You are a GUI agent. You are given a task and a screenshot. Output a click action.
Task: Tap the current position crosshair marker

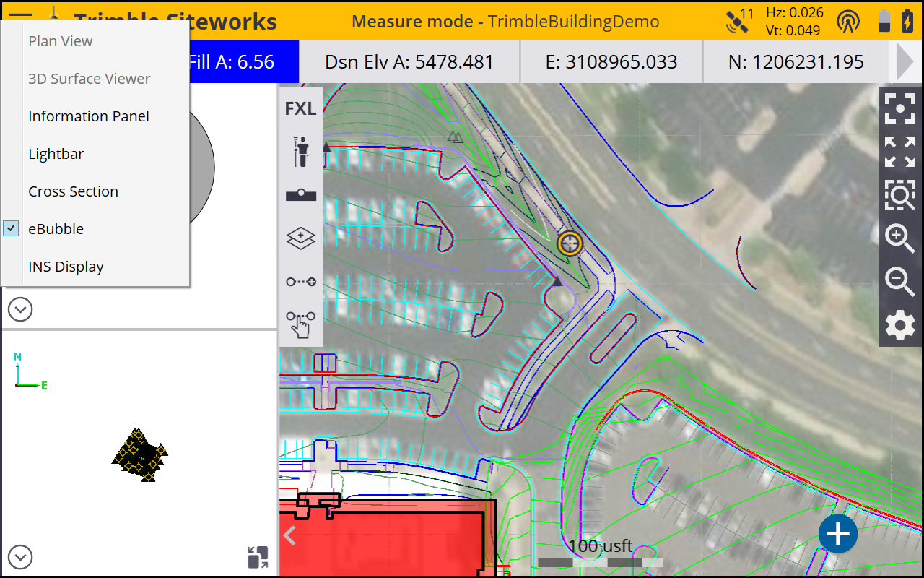[570, 243]
